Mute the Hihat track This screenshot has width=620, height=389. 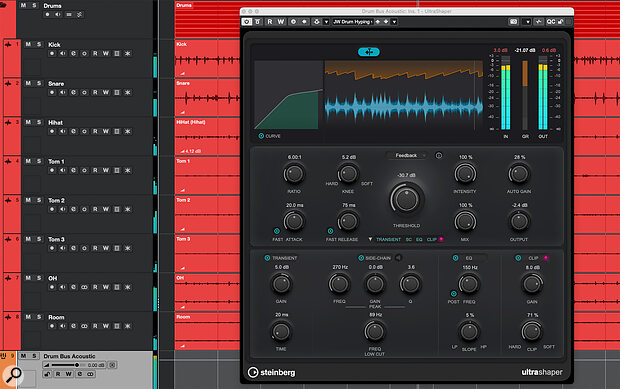(x=28, y=122)
